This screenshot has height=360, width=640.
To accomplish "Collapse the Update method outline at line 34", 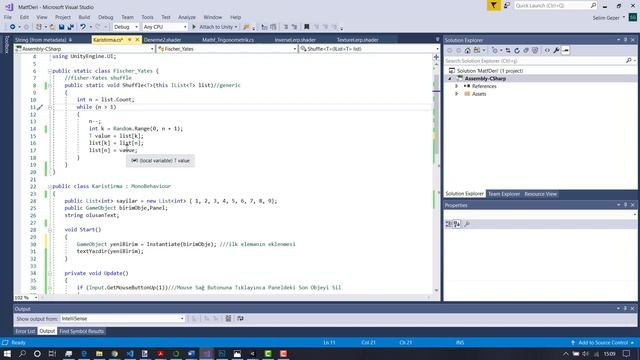I will [x=50, y=273].
